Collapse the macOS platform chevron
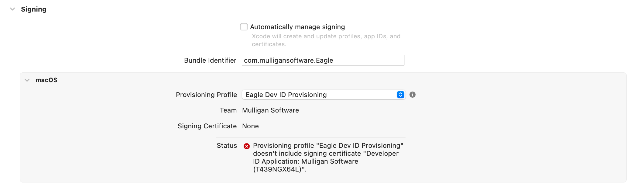Screen dimensions: 644x191 [27, 80]
